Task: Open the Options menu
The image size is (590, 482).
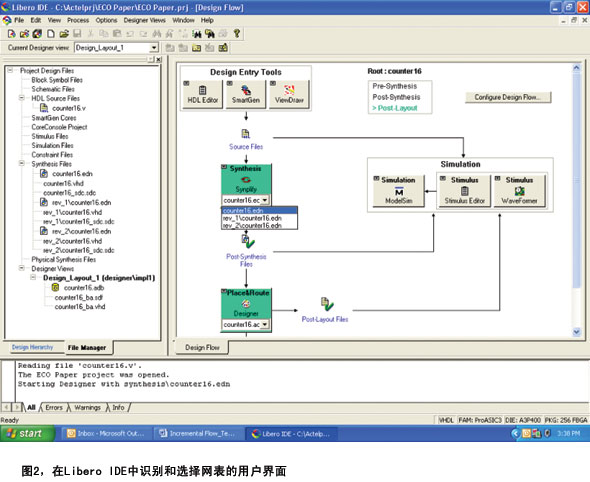Action: [106, 20]
